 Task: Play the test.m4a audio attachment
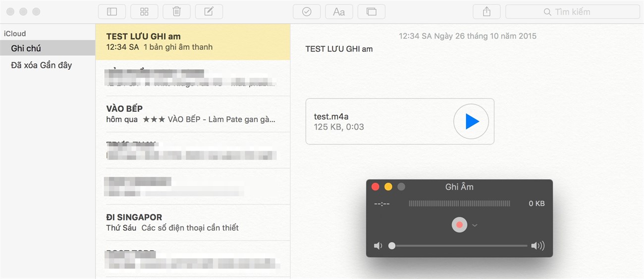(471, 121)
